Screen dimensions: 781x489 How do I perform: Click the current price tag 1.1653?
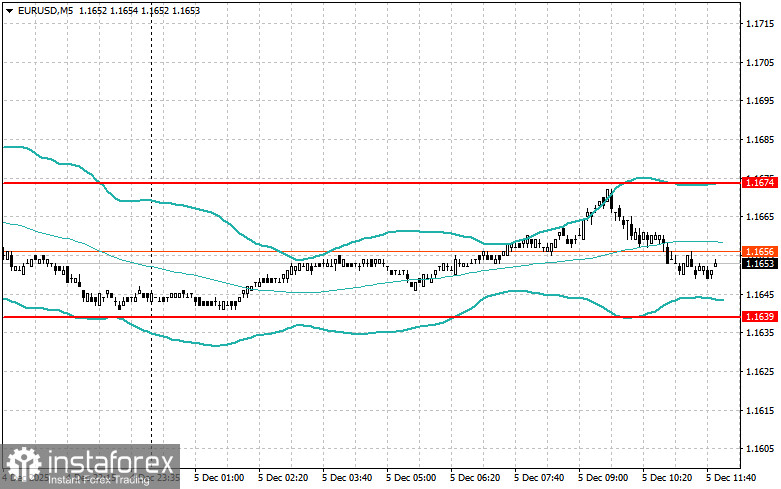tap(760, 263)
